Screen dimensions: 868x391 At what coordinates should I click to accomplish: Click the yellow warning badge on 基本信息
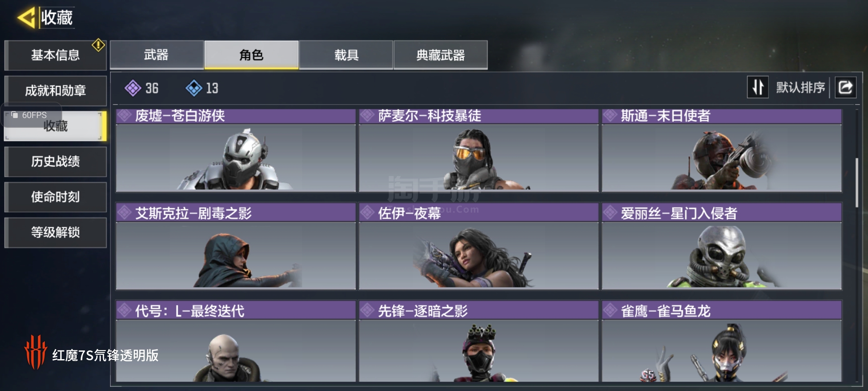[98, 45]
